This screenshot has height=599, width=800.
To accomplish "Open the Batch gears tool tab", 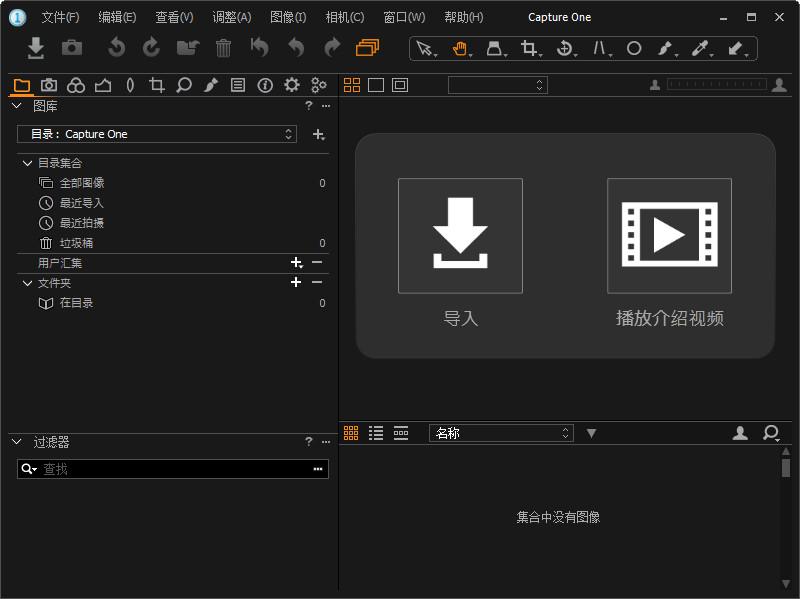I will tap(318, 85).
